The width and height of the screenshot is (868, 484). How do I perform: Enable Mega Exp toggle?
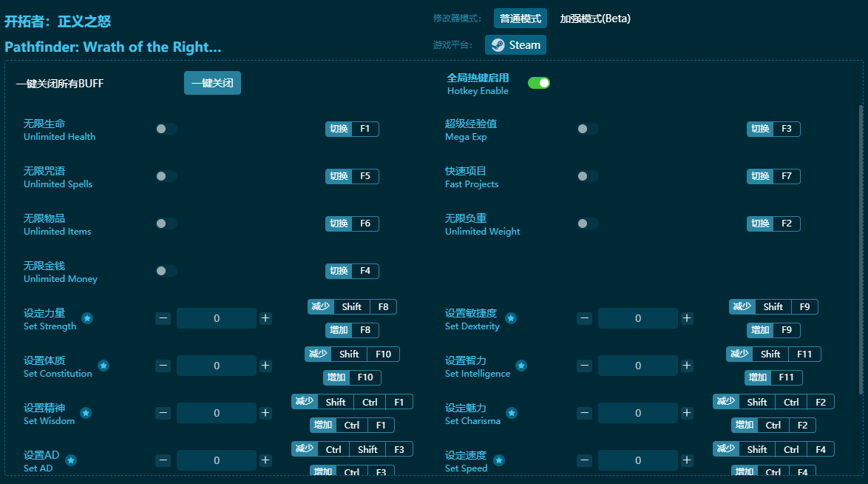(x=587, y=129)
